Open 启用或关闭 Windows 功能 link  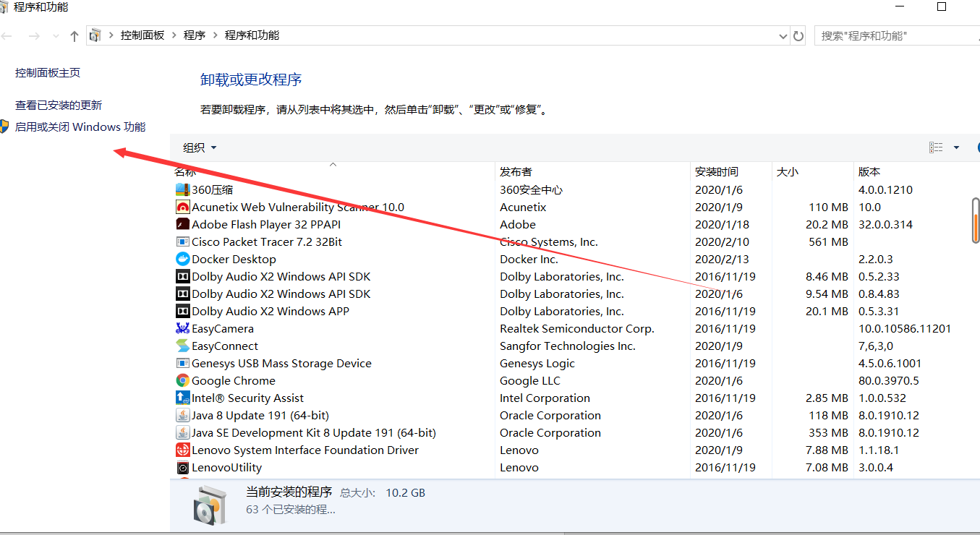(80, 127)
